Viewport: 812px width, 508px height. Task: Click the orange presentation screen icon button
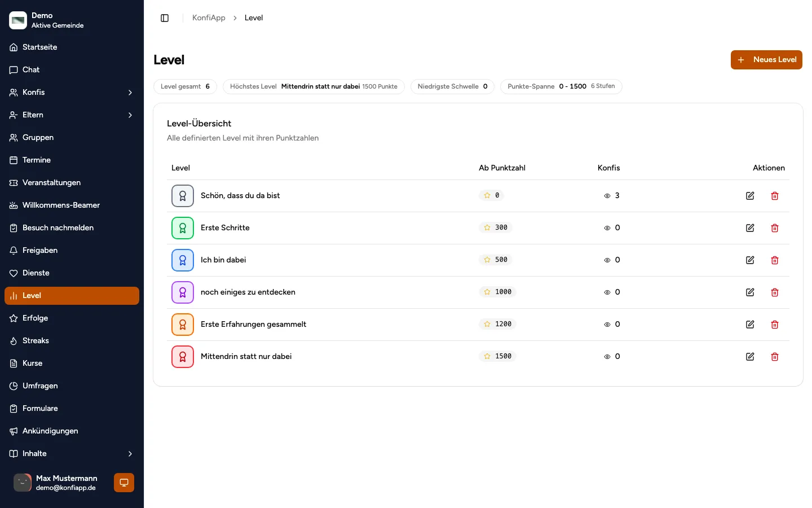click(x=124, y=483)
